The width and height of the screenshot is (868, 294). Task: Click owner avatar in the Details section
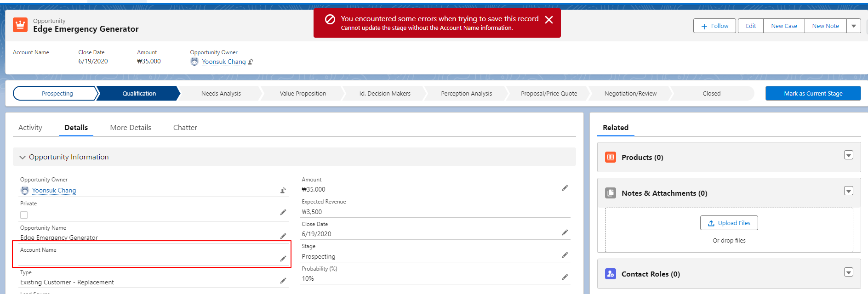pyautogui.click(x=25, y=190)
